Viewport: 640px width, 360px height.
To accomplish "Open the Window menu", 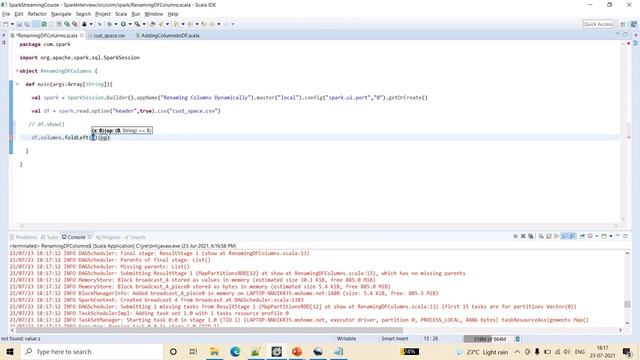I will (153, 14).
